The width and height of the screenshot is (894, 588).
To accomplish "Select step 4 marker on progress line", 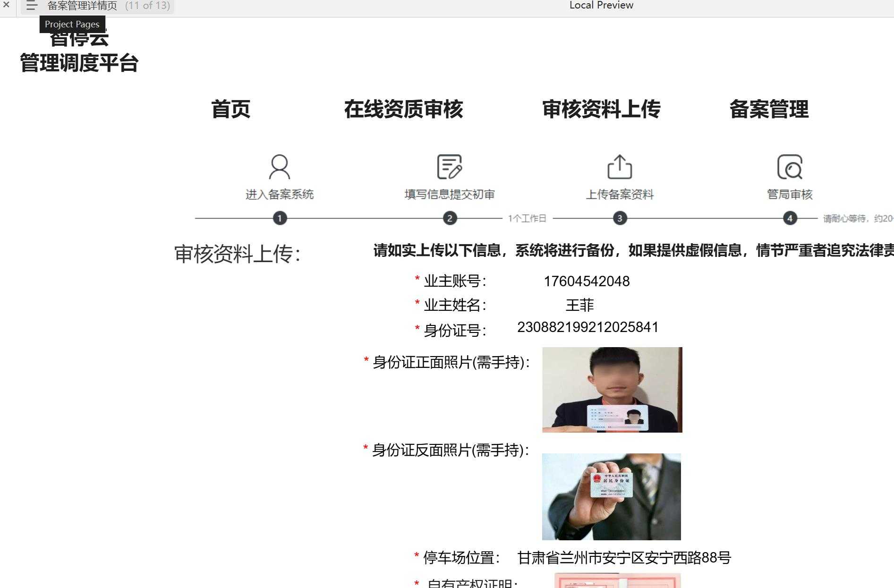I will point(790,218).
